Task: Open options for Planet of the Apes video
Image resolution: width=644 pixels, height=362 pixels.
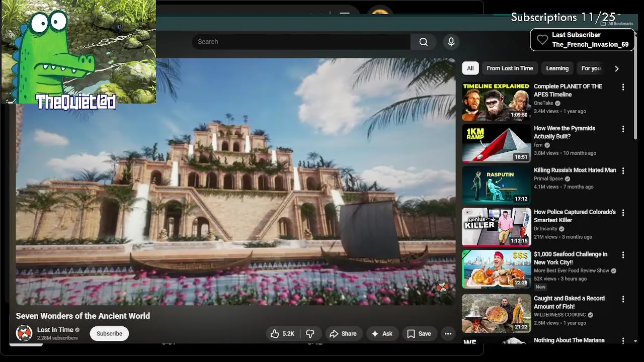Action: 623,87
